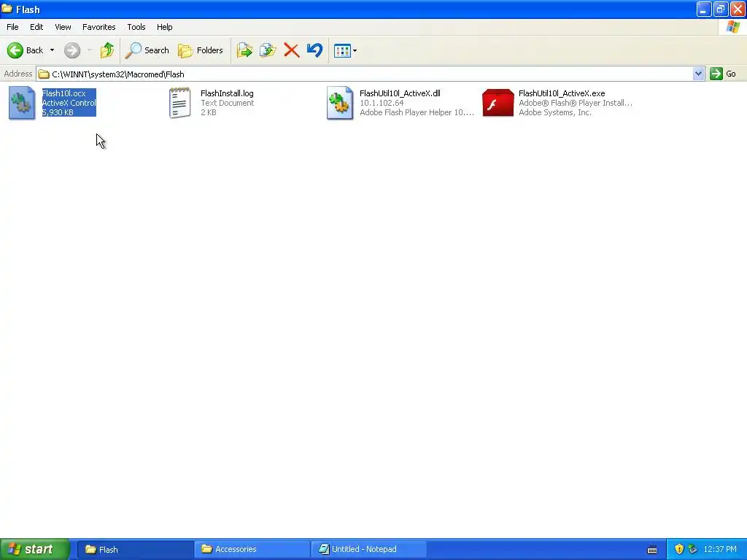Open the File menu
Image resolution: width=747 pixels, height=560 pixels.
pyautogui.click(x=13, y=27)
